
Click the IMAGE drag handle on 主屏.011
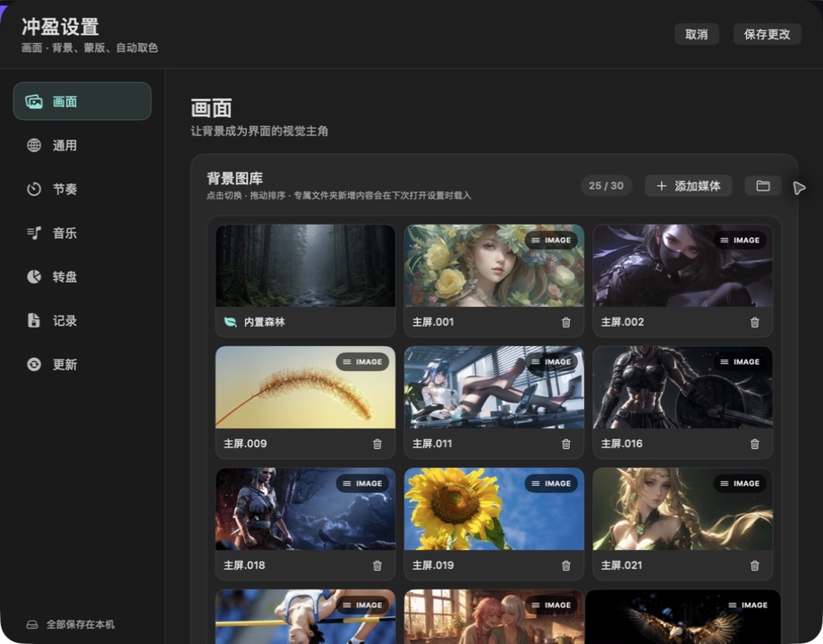[551, 361]
